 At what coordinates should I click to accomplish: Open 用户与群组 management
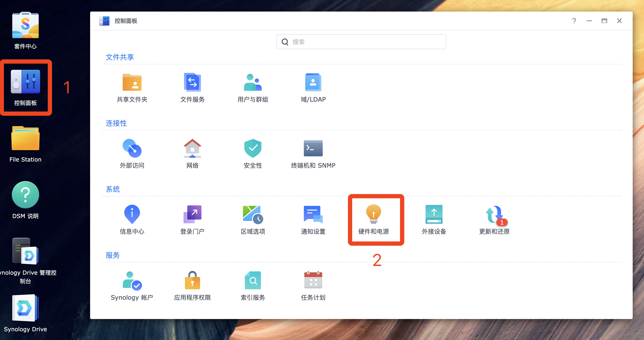252,87
